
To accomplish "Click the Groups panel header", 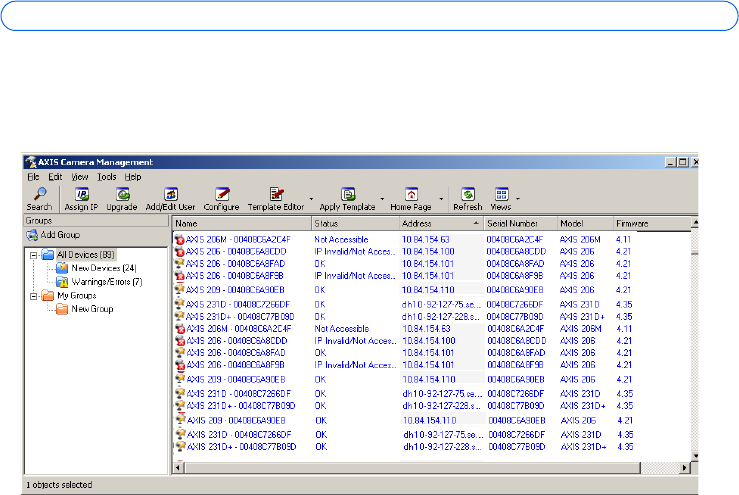I will pos(96,221).
